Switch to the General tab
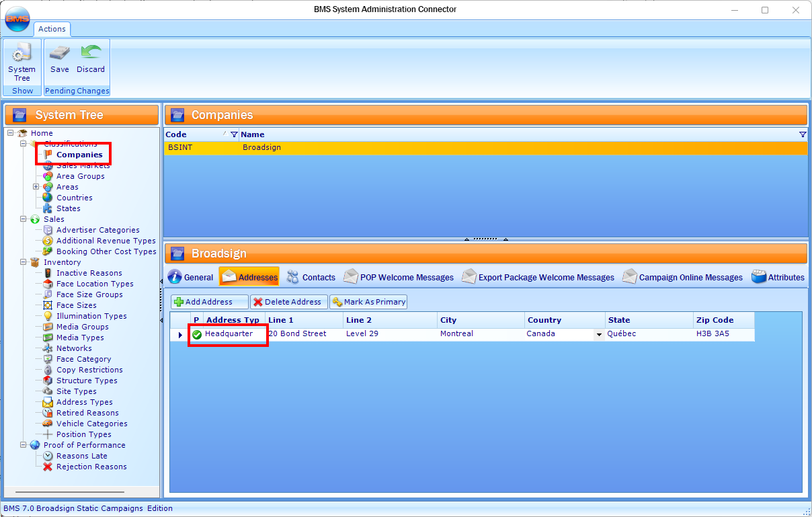This screenshot has width=812, height=517. click(190, 277)
